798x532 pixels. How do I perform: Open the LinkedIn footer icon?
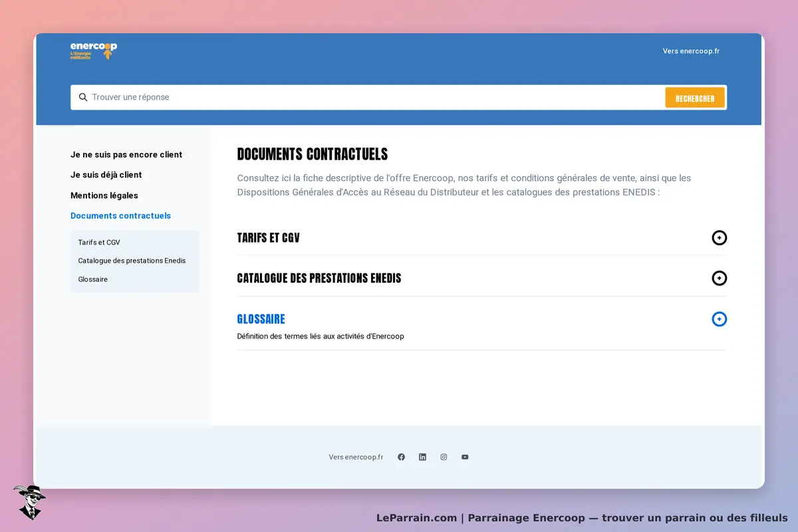422,457
